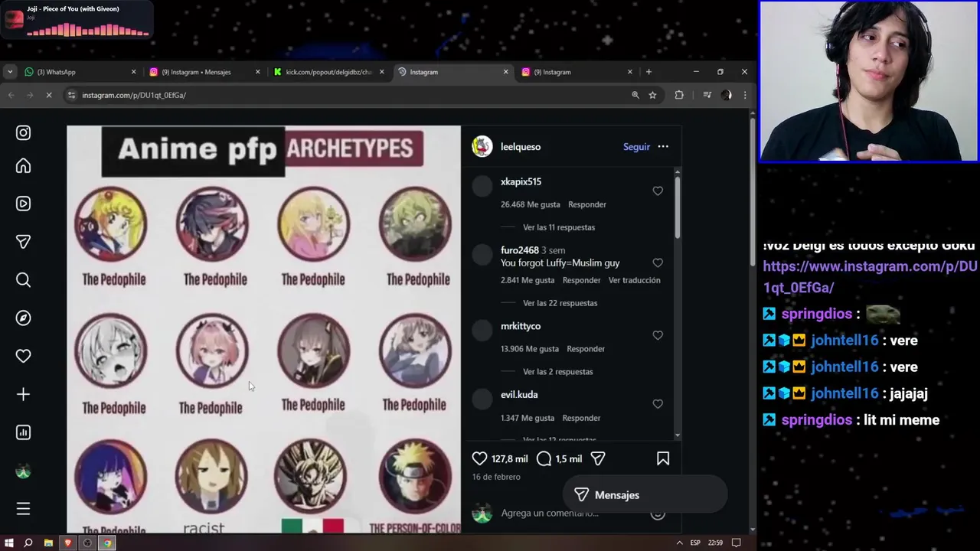Like evil.kuda's comment
This screenshot has width=980, height=551.
658,404
